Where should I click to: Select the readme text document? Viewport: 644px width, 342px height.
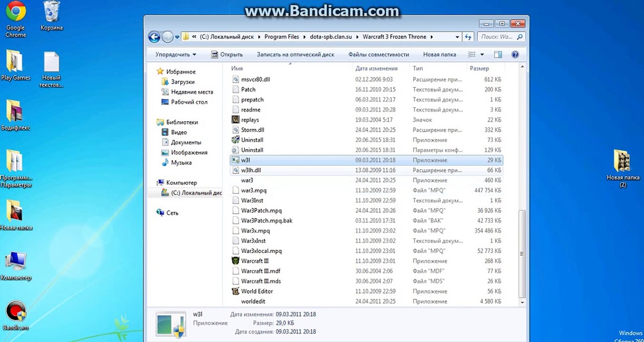point(251,110)
